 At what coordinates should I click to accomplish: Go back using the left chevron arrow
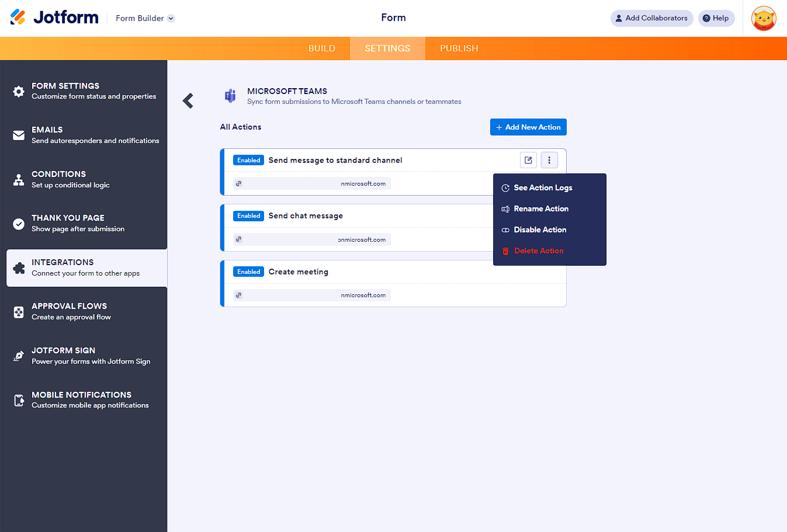click(188, 101)
